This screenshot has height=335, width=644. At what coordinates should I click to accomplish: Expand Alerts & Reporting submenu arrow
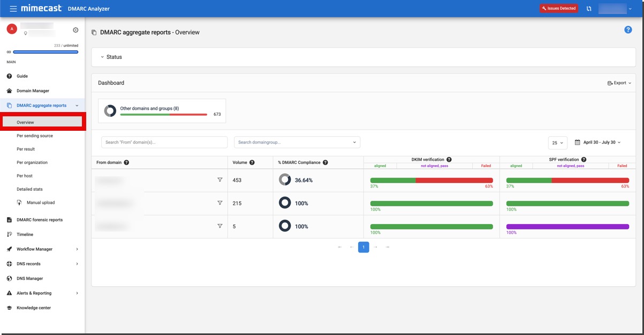77,293
